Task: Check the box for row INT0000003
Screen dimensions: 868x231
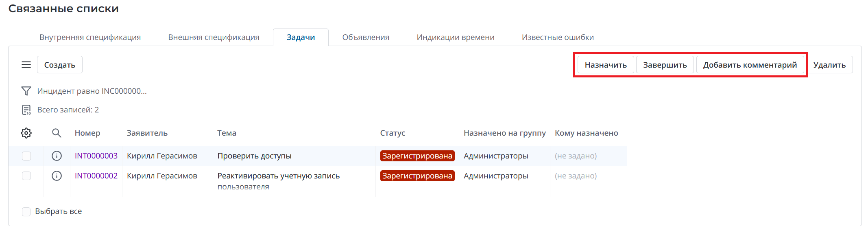Action: coord(26,156)
